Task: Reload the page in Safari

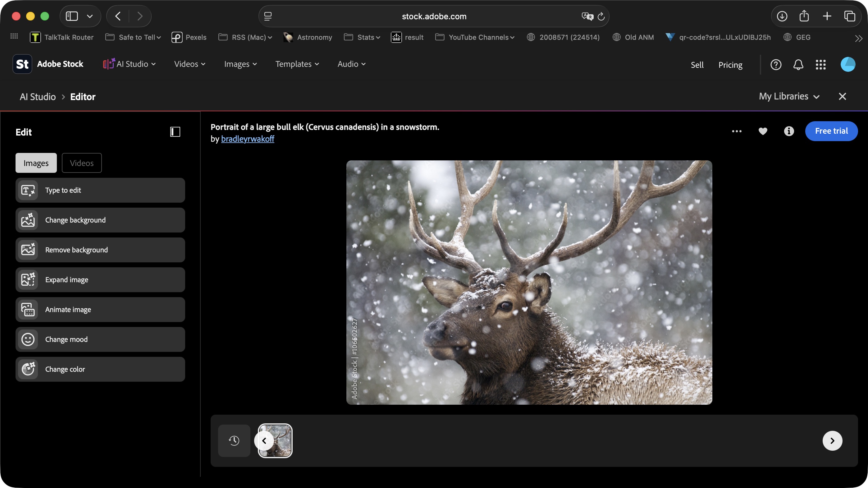Action: pos(601,16)
